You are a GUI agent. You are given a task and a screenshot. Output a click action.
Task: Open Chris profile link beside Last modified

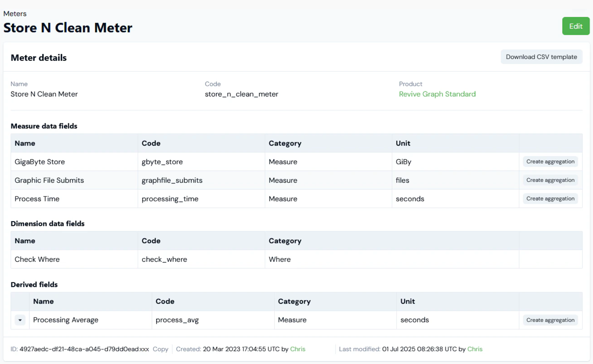click(x=474, y=349)
